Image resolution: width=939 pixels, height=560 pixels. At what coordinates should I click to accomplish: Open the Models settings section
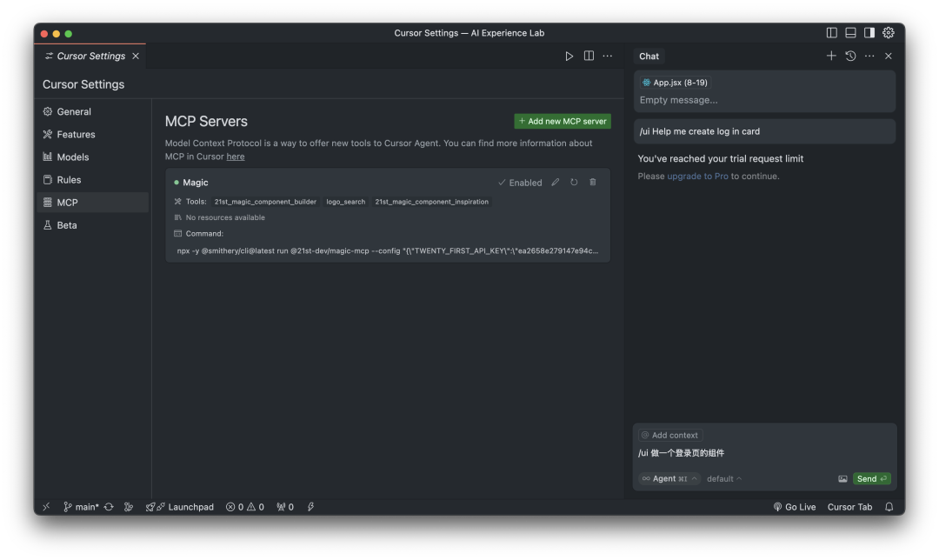(x=93, y=157)
